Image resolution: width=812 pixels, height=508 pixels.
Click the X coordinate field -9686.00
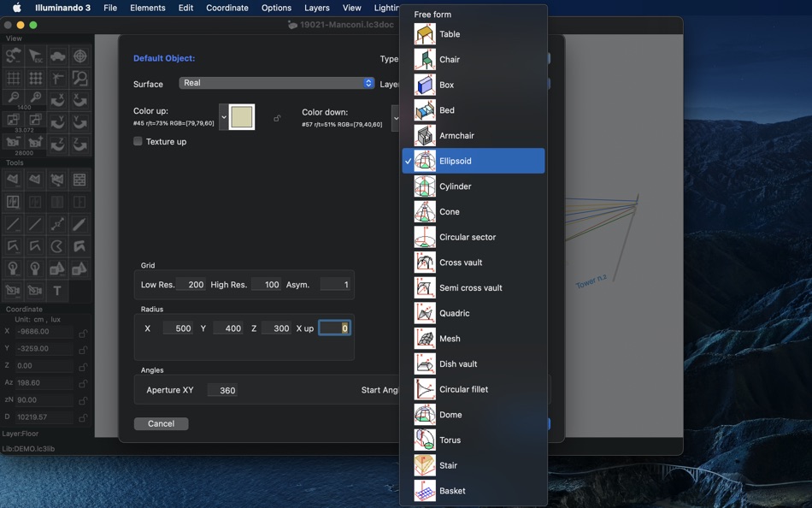(44, 332)
